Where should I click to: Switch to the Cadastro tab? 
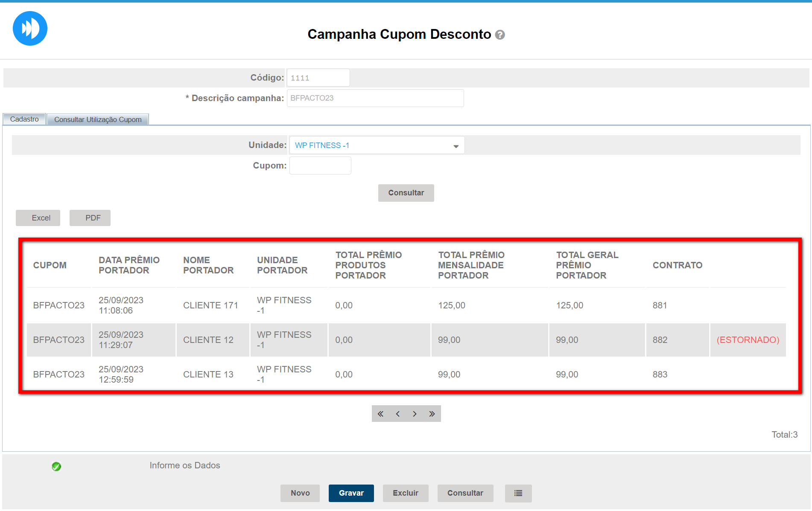(24, 119)
